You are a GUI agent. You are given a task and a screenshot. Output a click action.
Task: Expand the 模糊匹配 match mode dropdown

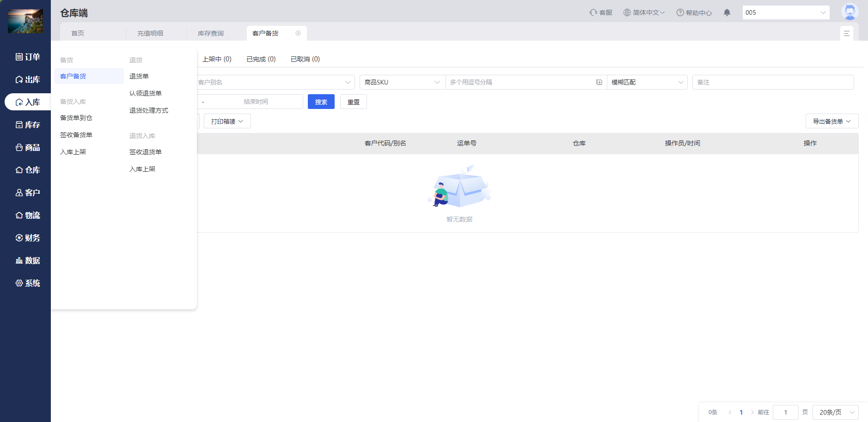(x=647, y=82)
